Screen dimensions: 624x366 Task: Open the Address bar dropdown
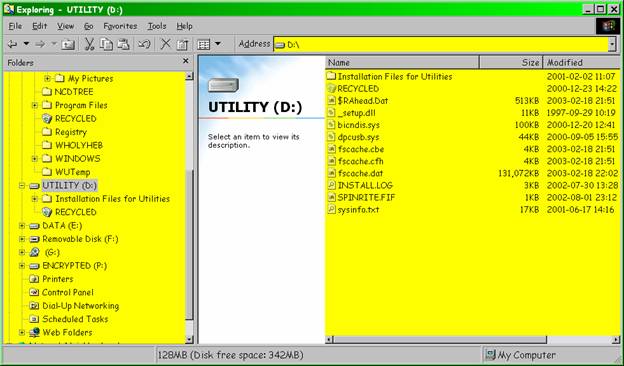(612, 44)
